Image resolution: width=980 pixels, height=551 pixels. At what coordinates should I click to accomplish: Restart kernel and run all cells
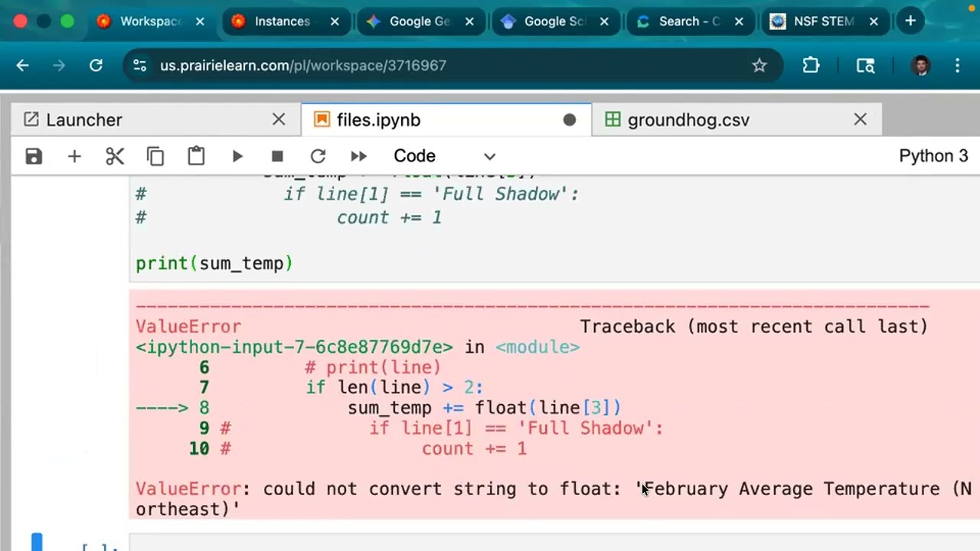click(x=358, y=156)
